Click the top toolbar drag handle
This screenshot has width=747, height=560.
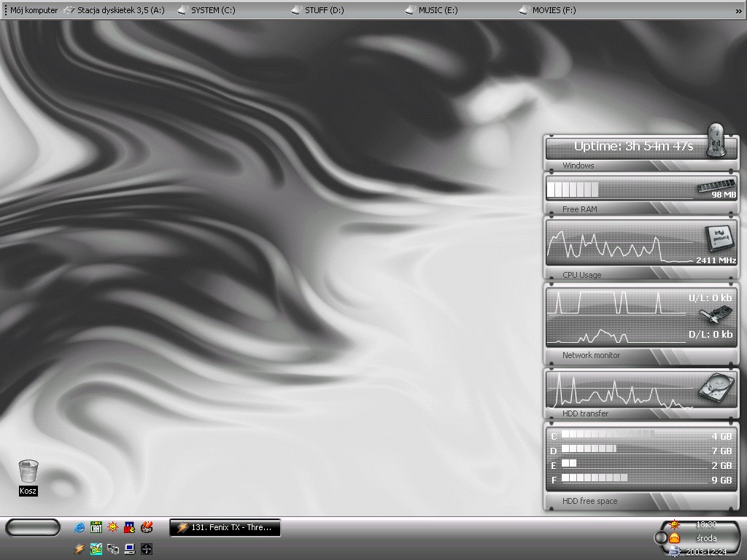click(6, 10)
